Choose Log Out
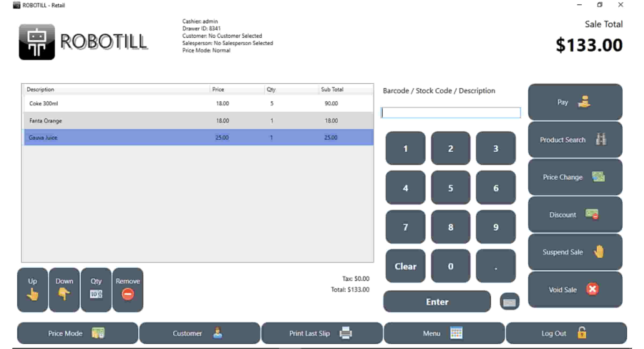The height and width of the screenshot is (349, 644). click(x=566, y=333)
